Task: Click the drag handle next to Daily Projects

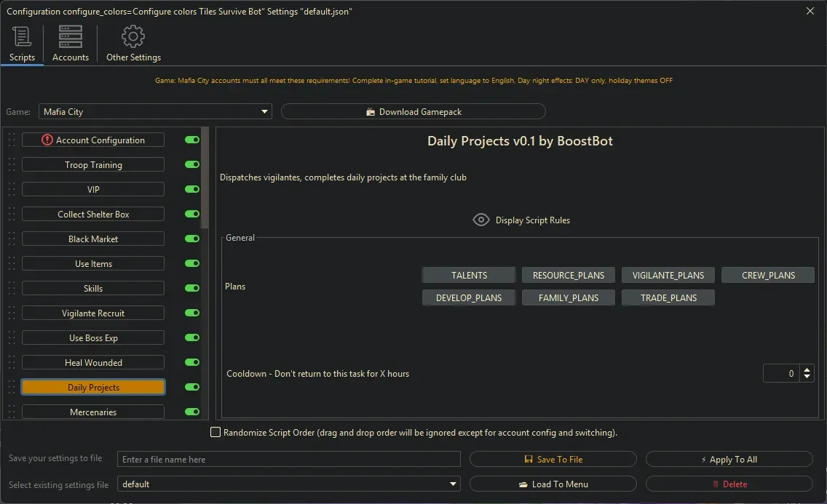Action: click(12, 388)
